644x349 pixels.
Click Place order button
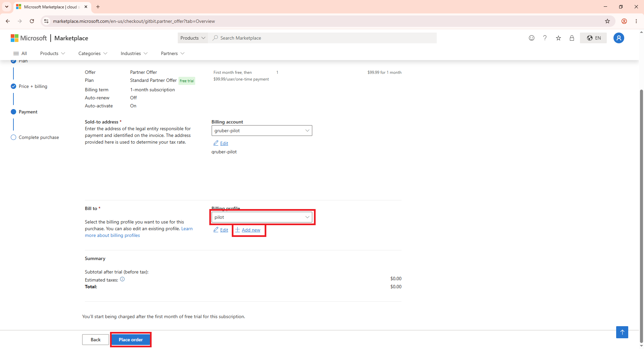(x=131, y=340)
